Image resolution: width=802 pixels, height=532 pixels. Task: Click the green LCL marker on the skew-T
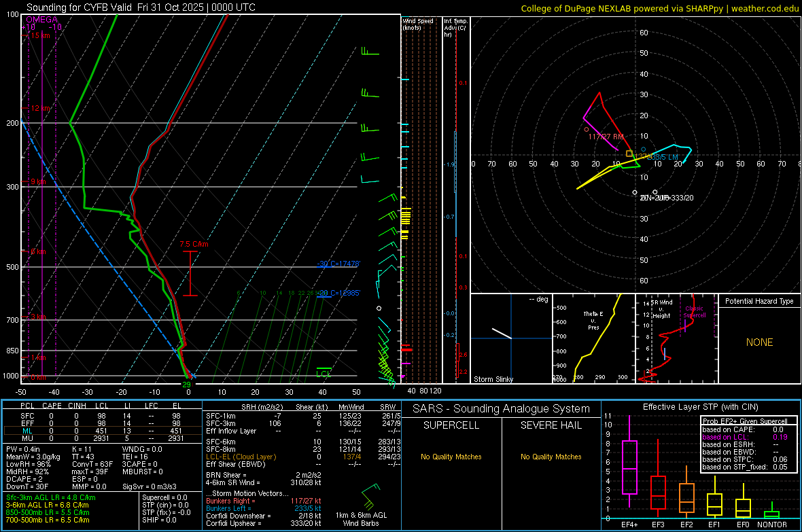tap(324, 372)
